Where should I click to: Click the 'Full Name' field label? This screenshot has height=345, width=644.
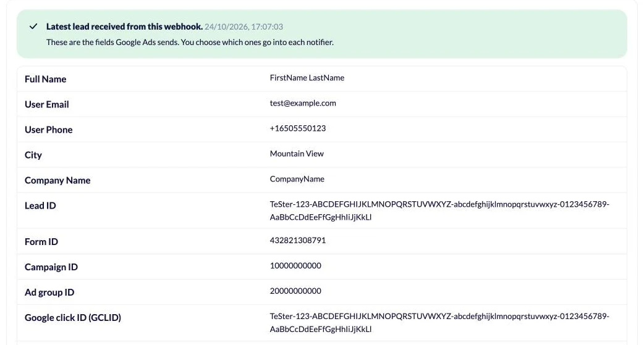coord(45,79)
